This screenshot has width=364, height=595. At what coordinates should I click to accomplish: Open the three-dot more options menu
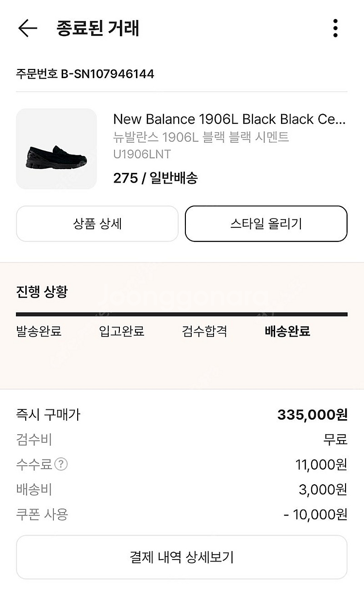[335, 29]
